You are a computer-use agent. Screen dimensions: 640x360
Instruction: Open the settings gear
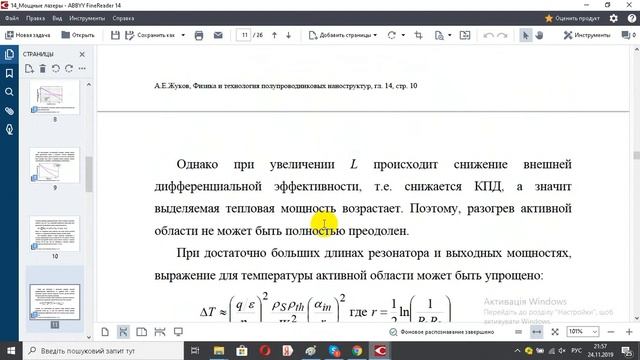tap(613, 18)
